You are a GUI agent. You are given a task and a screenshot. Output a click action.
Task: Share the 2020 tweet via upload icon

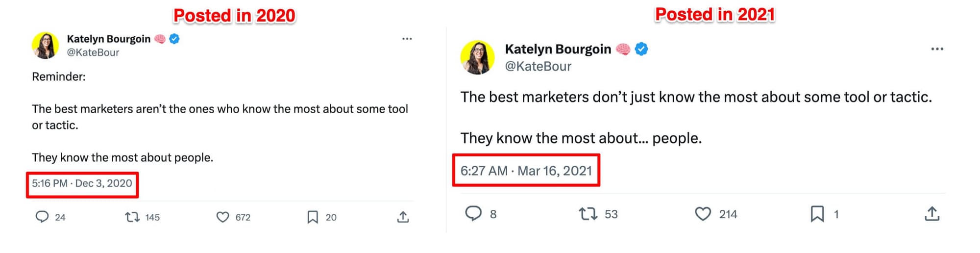[403, 217]
